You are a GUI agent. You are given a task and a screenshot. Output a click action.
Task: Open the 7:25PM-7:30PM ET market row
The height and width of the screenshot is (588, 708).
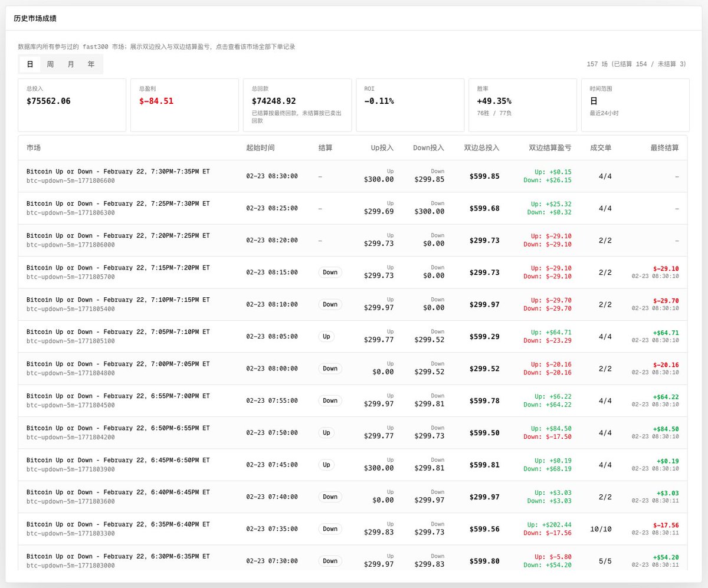click(353, 208)
